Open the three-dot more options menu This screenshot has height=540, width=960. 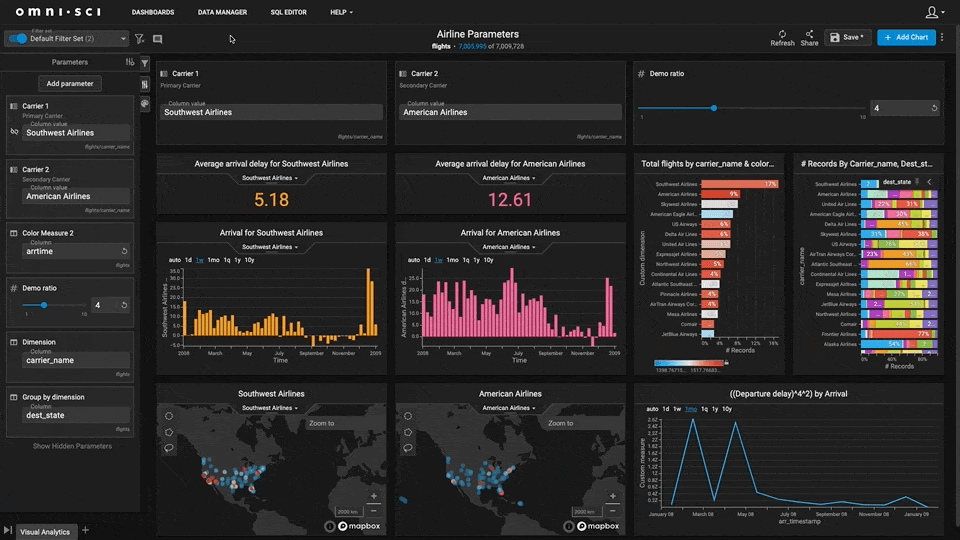click(x=942, y=37)
